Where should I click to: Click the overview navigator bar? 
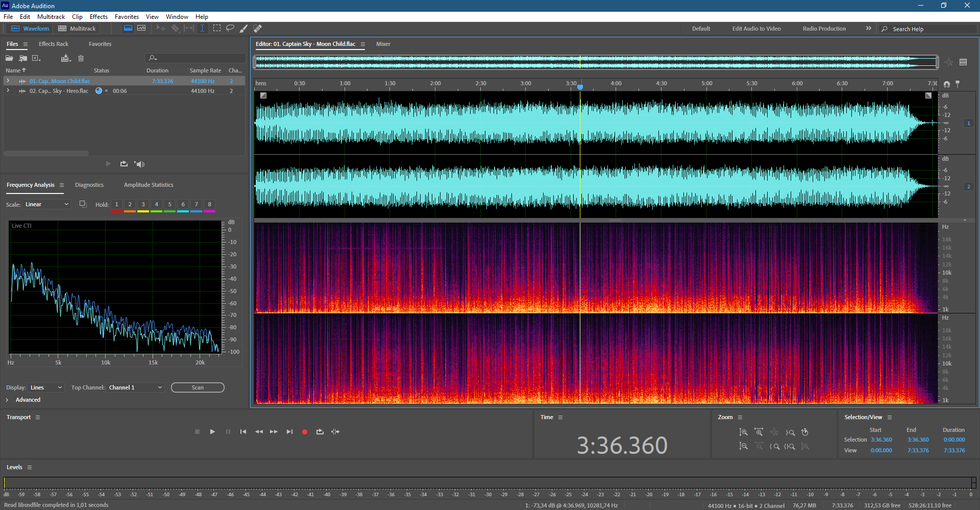pyautogui.click(x=596, y=62)
